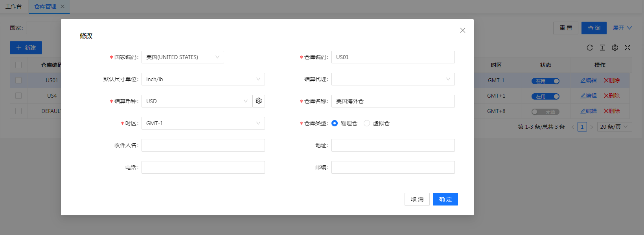Click the 收件人名 input field
Image resolution: width=644 pixels, height=235 pixels.
click(203, 145)
